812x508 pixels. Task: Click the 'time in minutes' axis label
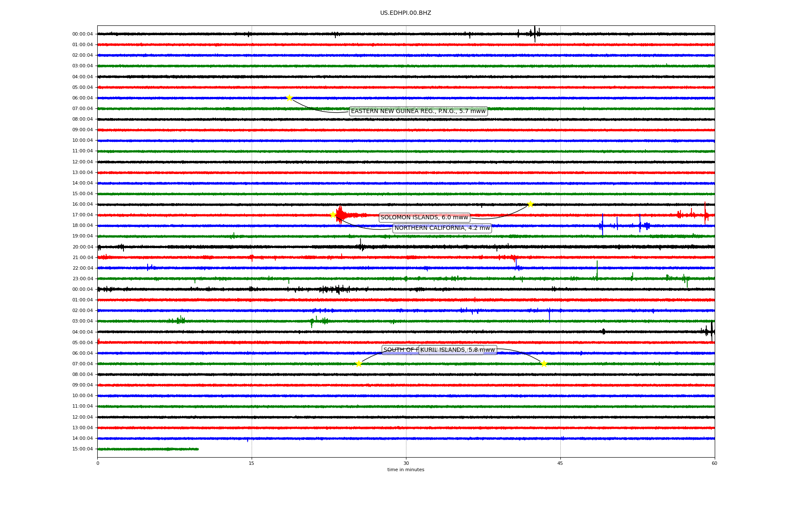(x=406, y=469)
